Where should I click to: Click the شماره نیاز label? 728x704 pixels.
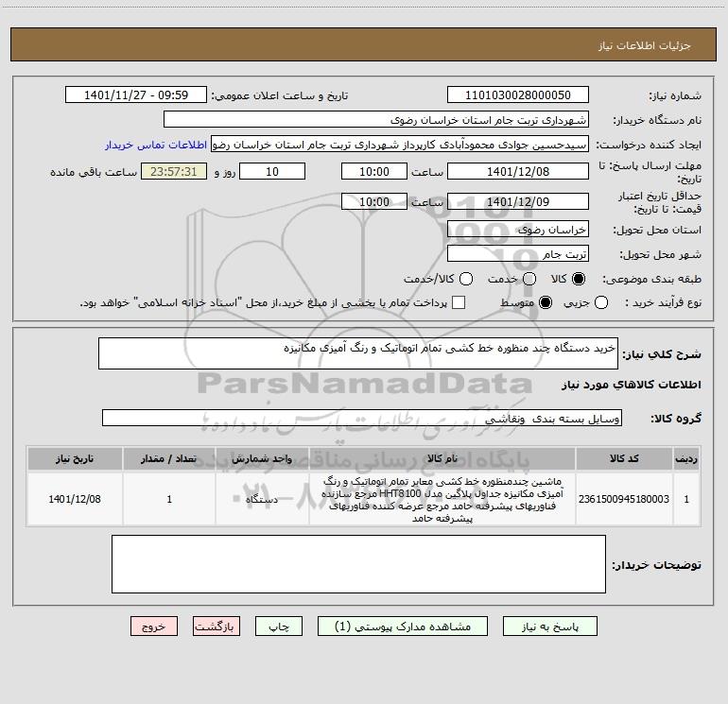click(x=675, y=95)
